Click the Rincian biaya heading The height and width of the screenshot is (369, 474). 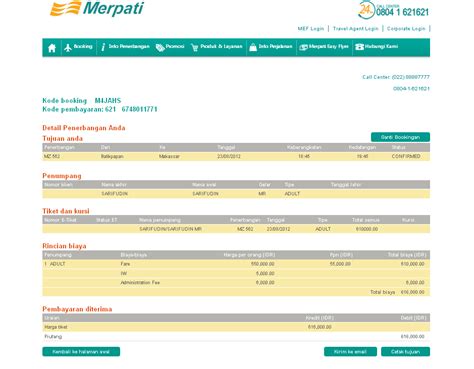(64, 246)
